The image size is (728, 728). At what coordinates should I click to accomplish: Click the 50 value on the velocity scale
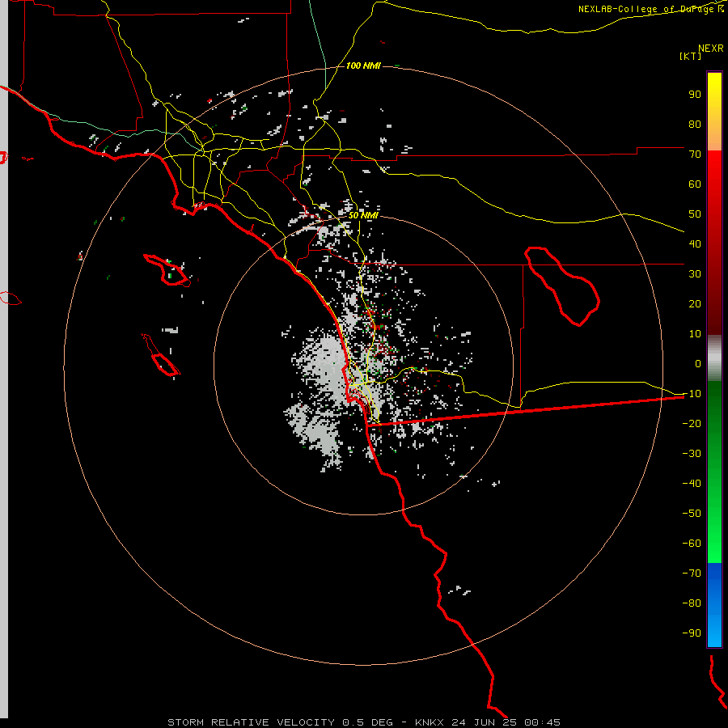click(695, 214)
